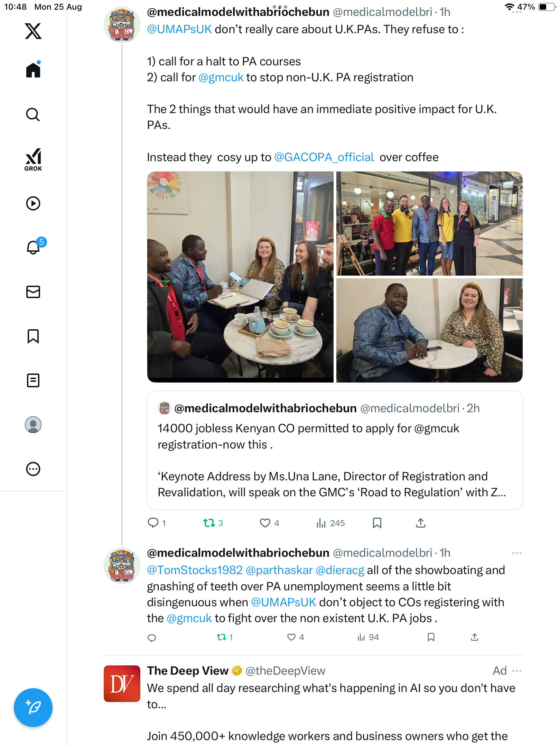Open the Search page
This screenshot has height=747, width=560.
pos(33,115)
